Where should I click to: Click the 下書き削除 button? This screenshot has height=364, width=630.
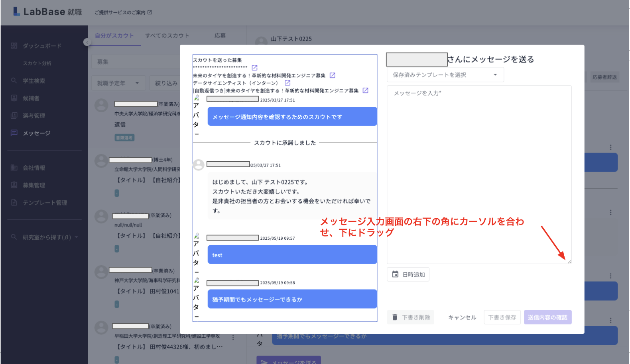click(411, 317)
